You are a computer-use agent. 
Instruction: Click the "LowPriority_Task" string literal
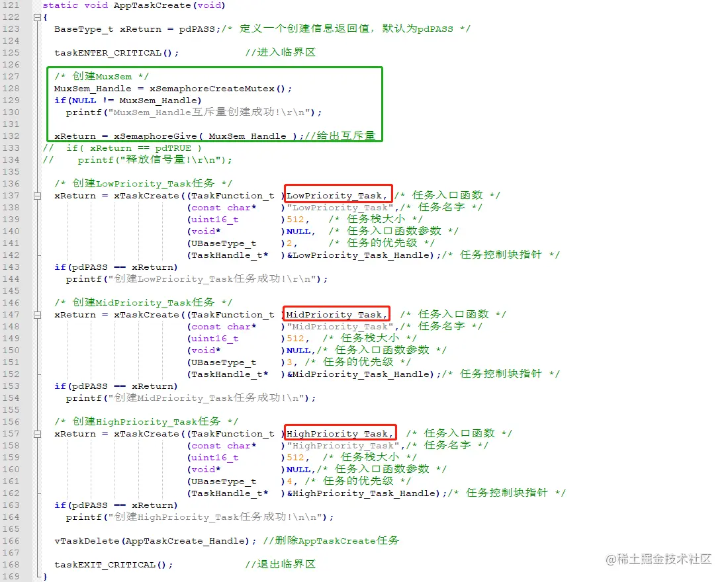pyautogui.click(x=340, y=208)
